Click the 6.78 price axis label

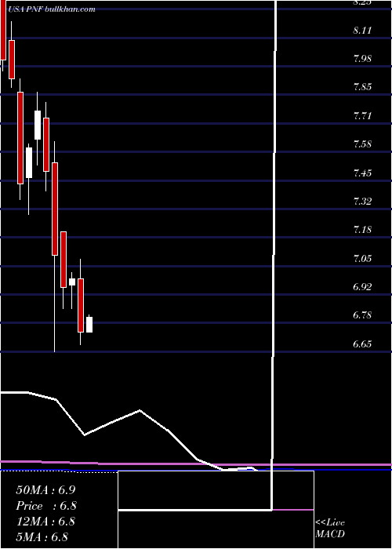[362, 315]
